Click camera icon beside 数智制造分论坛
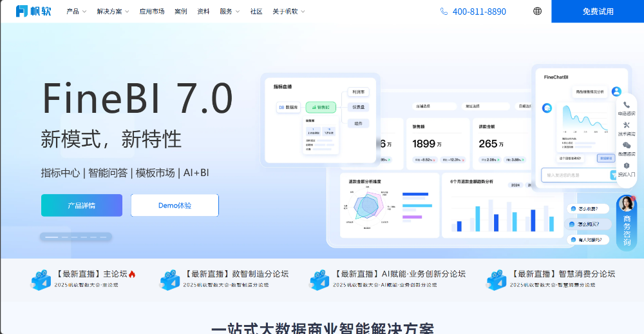644x334 pixels. (x=169, y=280)
